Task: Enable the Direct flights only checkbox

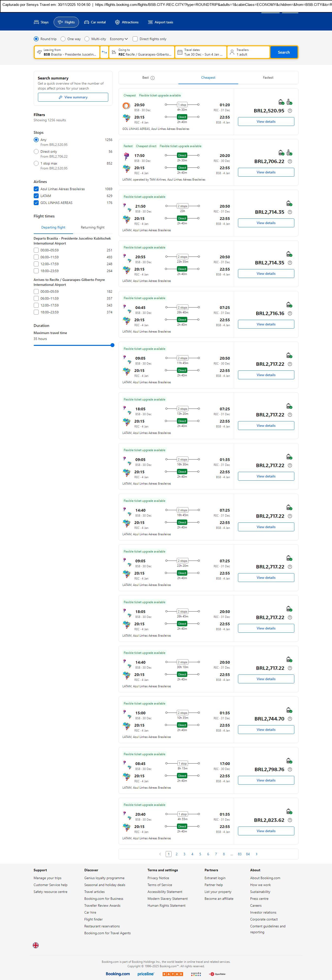Action: click(135, 39)
